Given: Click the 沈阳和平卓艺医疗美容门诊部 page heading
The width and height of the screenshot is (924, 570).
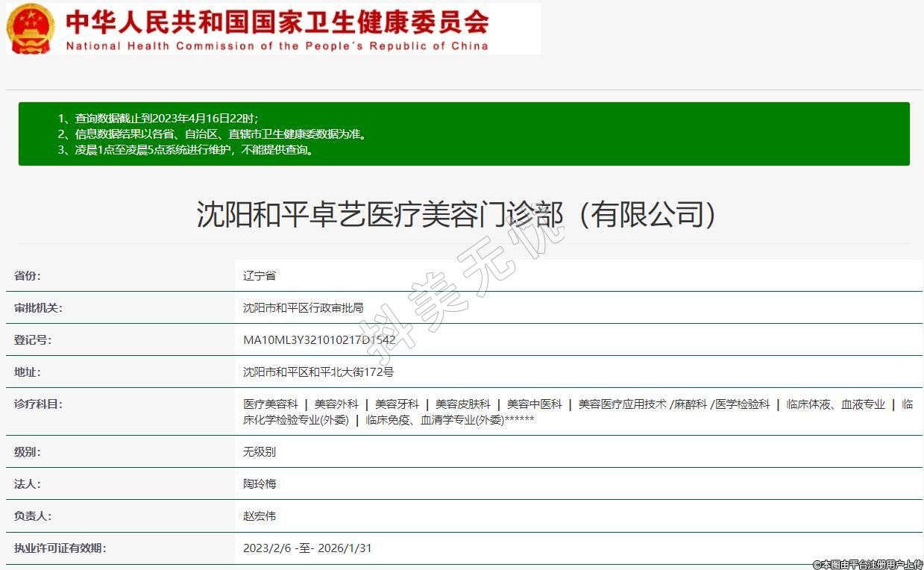Looking at the screenshot, I should point(456,214).
